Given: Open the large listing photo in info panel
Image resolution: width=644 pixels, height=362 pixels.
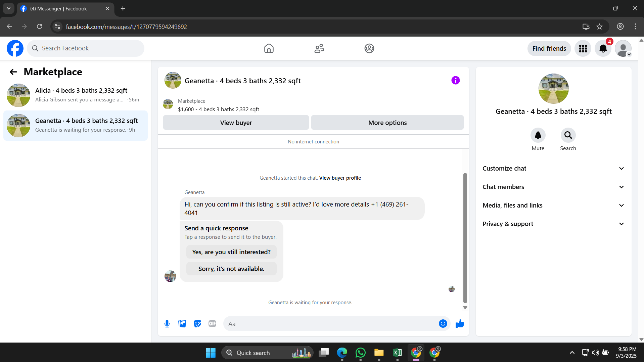Looking at the screenshot, I should (554, 89).
